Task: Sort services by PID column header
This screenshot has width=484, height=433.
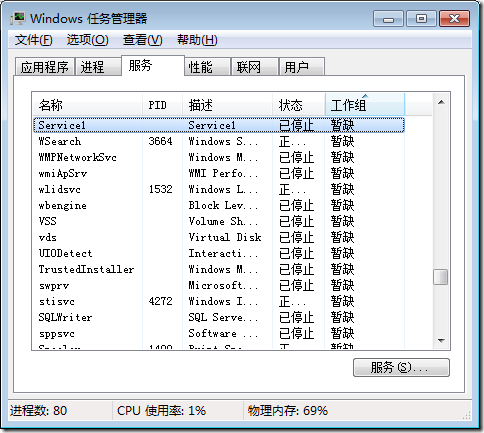Action: (x=162, y=105)
